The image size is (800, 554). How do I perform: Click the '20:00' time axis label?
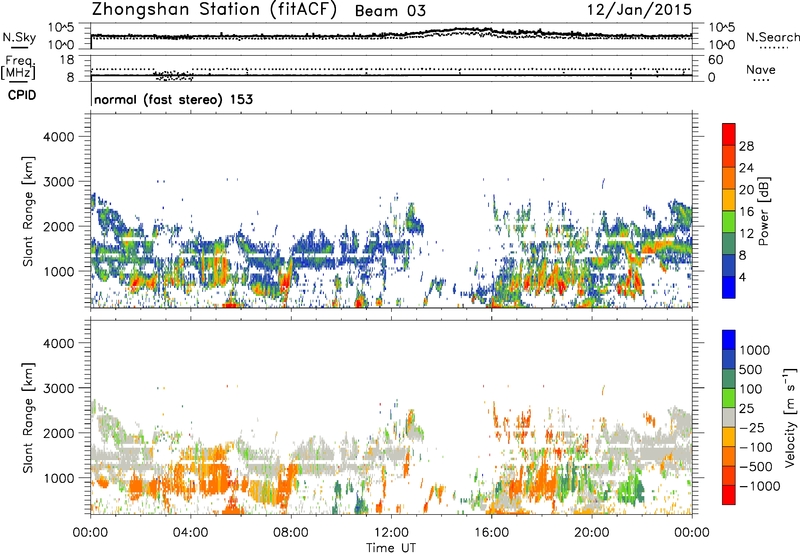coord(592,533)
